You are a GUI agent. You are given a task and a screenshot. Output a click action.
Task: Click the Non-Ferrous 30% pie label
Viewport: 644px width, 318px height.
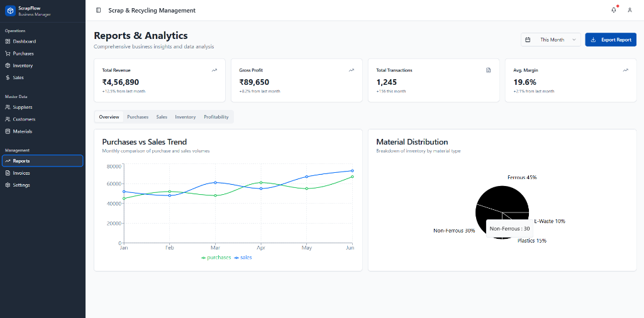pyautogui.click(x=454, y=231)
